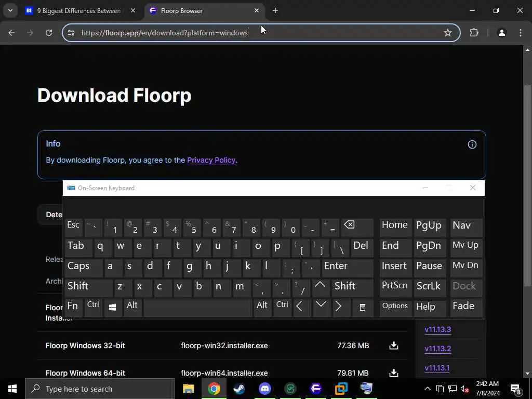Download the Floorp Windows 64-bit installer
This screenshot has width=532, height=399.
tap(394, 373)
